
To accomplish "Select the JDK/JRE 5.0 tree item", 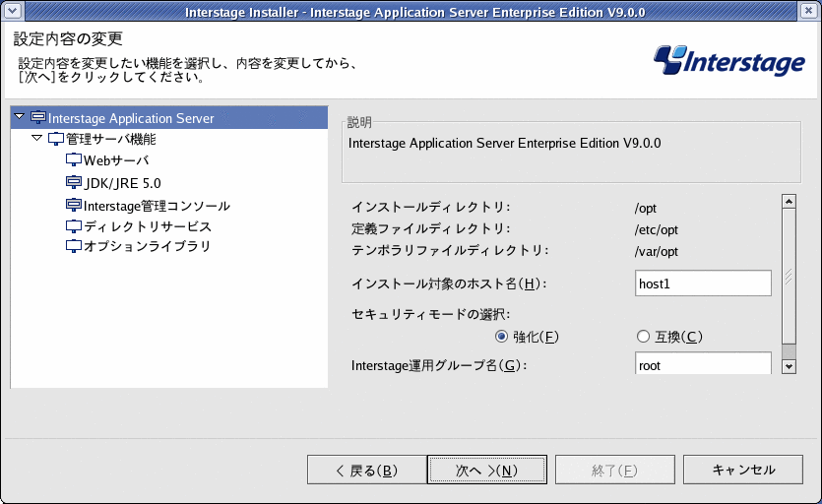I will point(123,183).
